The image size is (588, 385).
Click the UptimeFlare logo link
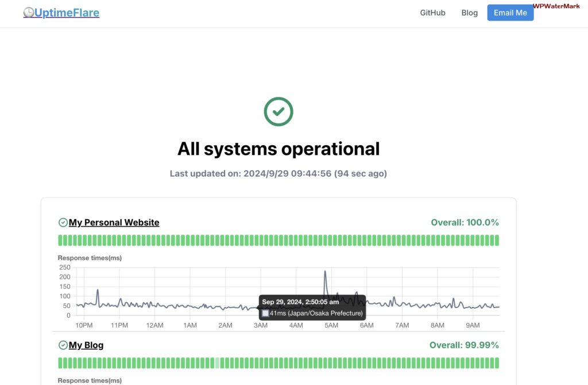pos(61,13)
